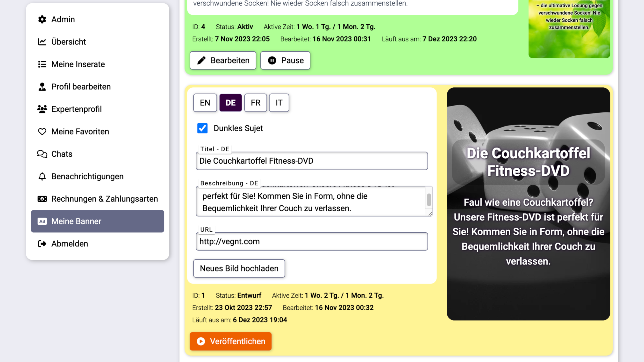Click Neues Bild hochladen button
The height and width of the screenshot is (362, 644).
(x=239, y=268)
